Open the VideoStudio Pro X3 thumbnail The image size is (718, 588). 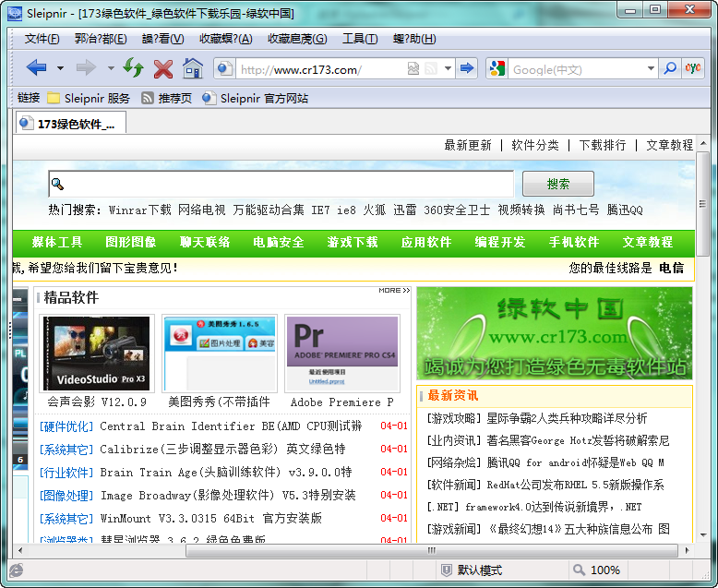97,354
